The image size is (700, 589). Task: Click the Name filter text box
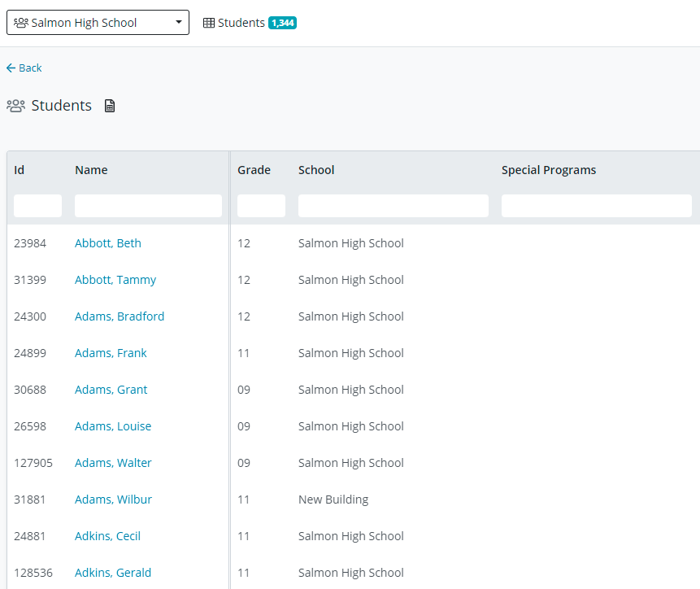tap(148, 206)
